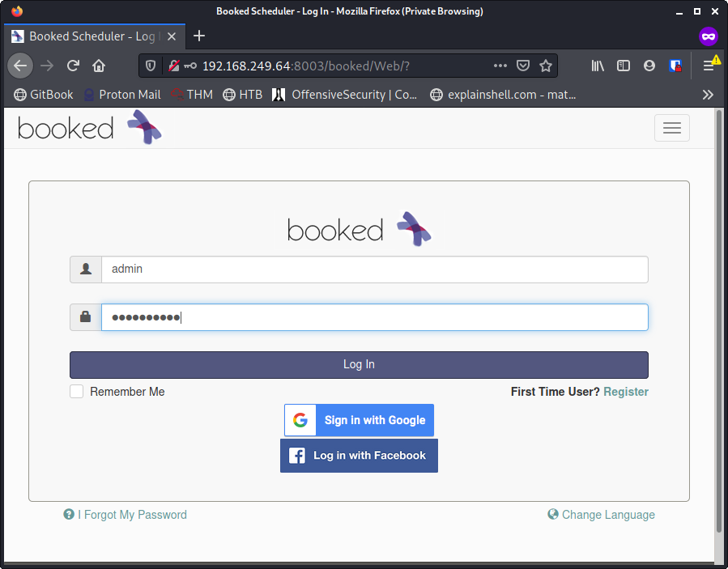Toggle the sidebar view icon
The image size is (728, 569).
623,66
